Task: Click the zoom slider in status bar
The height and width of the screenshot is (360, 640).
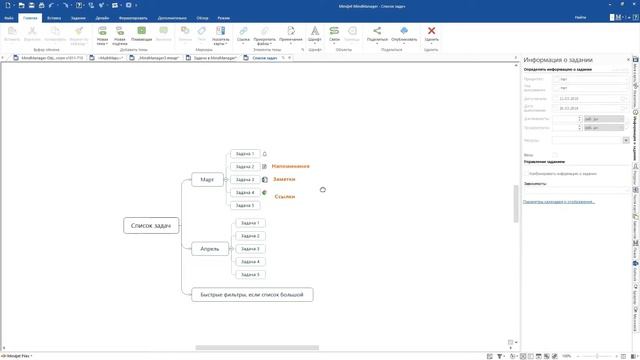Action: [597, 356]
